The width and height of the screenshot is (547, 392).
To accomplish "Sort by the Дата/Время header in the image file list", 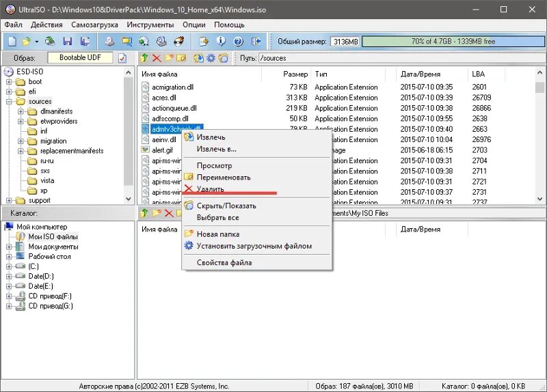I will click(431, 74).
